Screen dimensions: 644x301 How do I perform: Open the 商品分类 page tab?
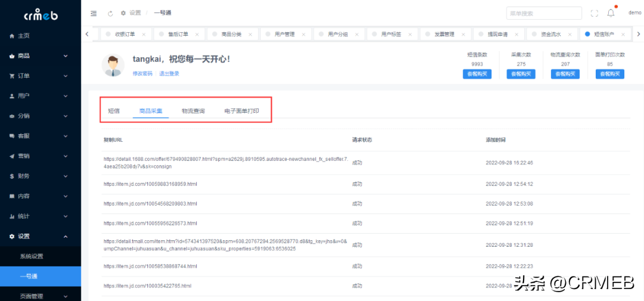(x=233, y=34)
